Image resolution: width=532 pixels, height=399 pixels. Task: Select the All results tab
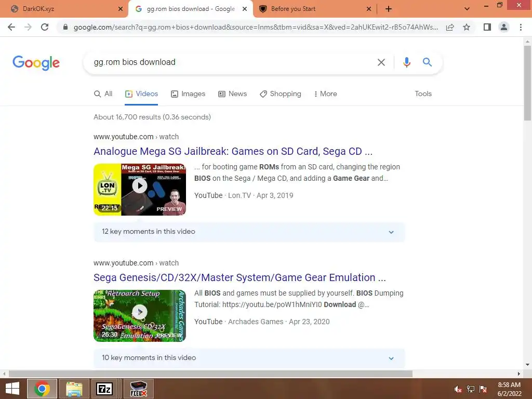coord(103,94)
